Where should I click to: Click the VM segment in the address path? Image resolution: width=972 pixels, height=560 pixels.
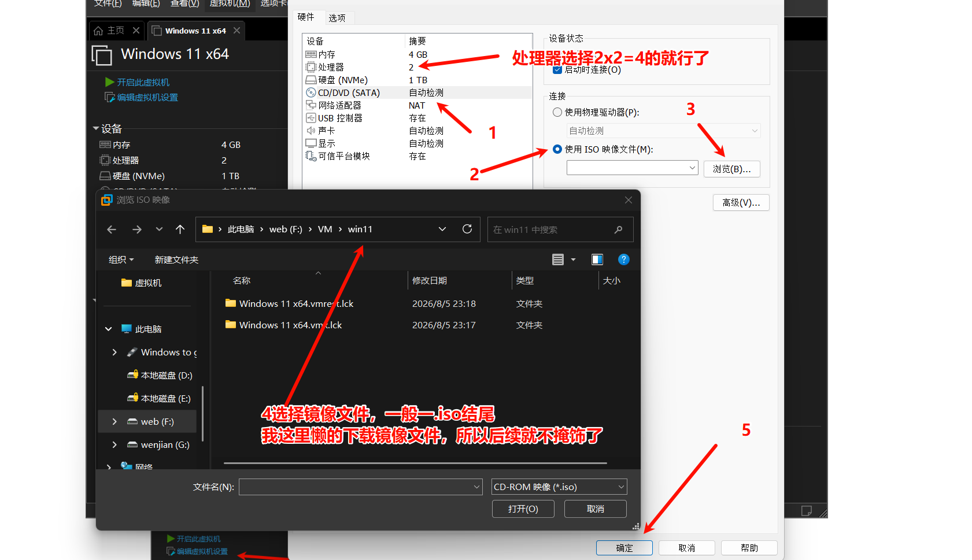(x=325, y=229)
